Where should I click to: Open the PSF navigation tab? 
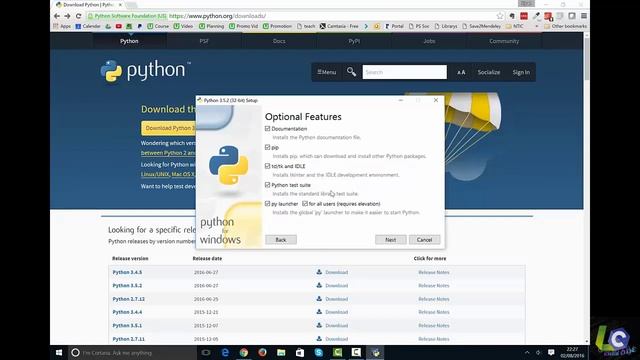pyautogui.click(x=204, y=41)
